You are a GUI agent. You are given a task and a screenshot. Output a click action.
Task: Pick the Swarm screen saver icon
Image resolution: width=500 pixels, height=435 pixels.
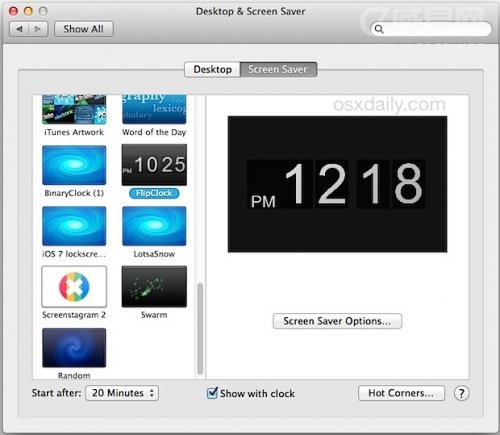(154, 286)
